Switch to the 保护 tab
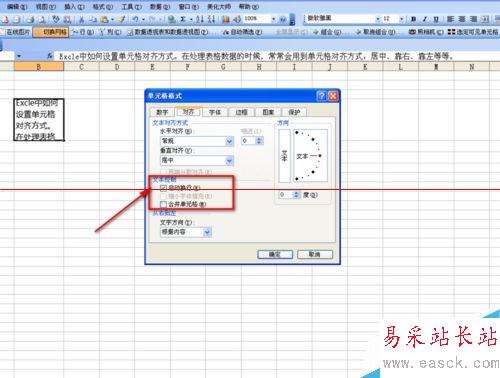The height and width of the screenshot is (378, 500). pos(294,112)
